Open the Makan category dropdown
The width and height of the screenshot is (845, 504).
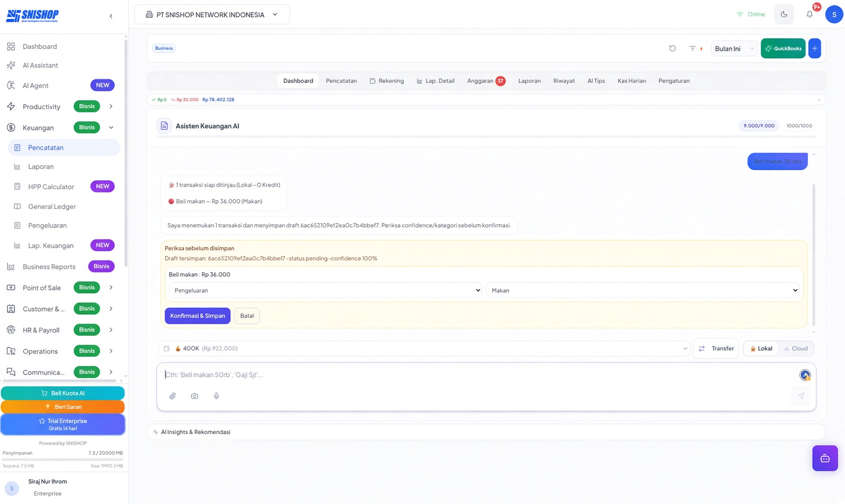point(643,290)
